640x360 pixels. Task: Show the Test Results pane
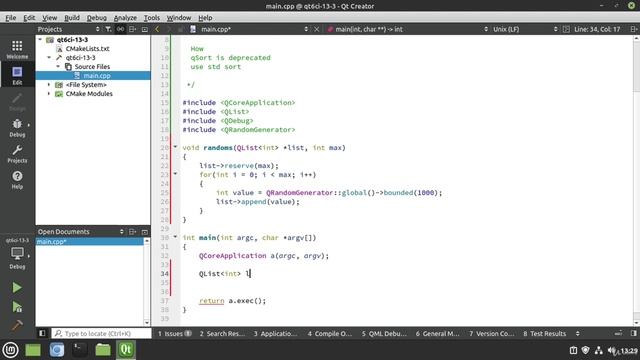click(x=544, y=333)
